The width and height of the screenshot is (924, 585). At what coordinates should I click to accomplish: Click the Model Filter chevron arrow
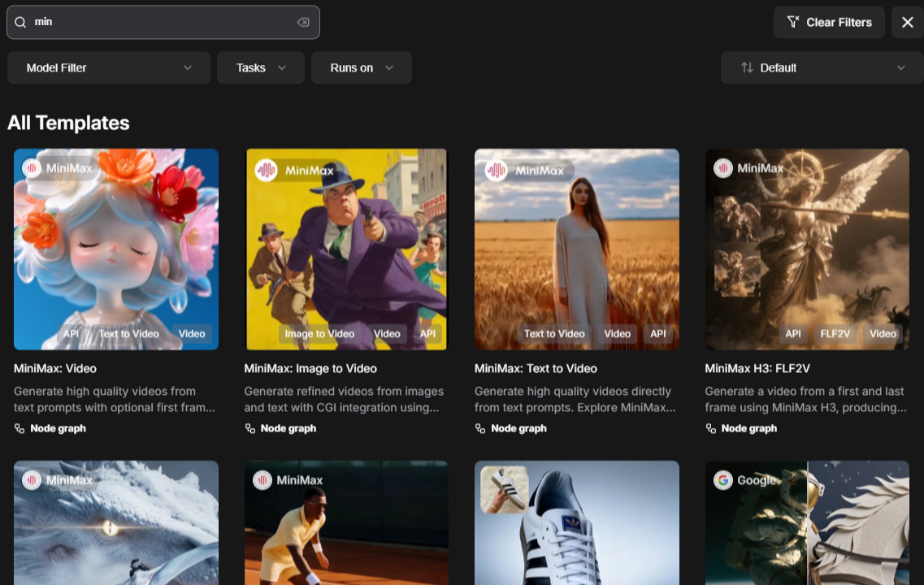[x=188, y=67]
